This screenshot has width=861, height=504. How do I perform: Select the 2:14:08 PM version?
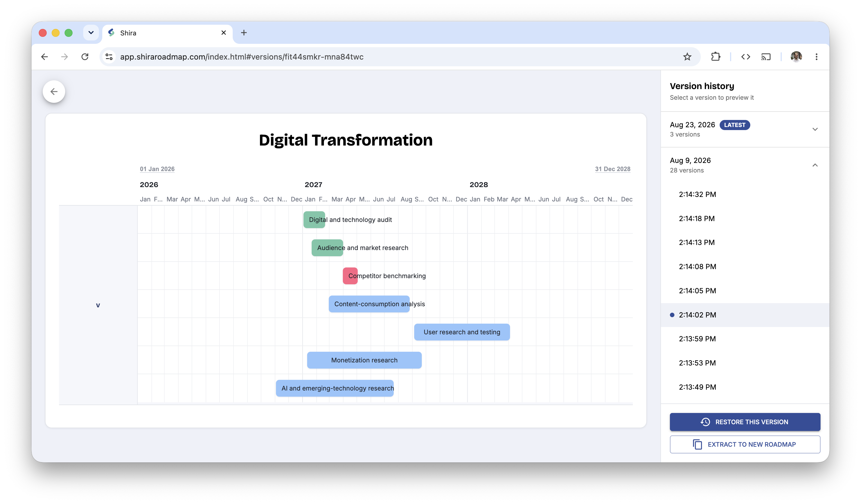pyautogui.click(x=745, y=267)
